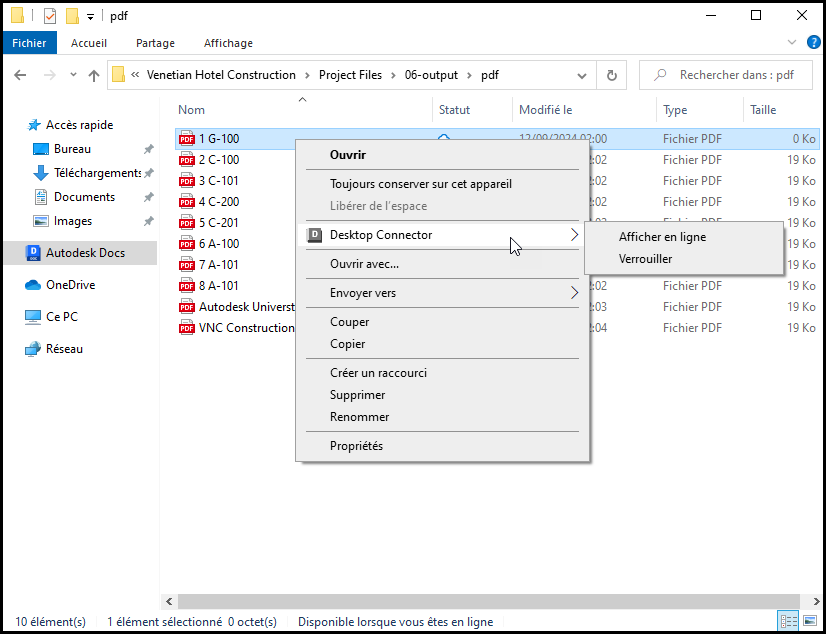826x634 pixels.
Task: Click Venetian Hotel Construction in breadcrumb
Action: coord(221,75)
